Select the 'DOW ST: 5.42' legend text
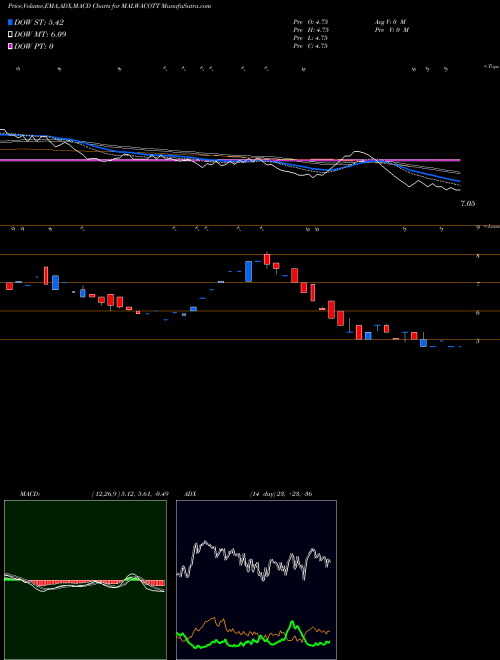Viewport: 500px width, 660px height. (39, 22)
